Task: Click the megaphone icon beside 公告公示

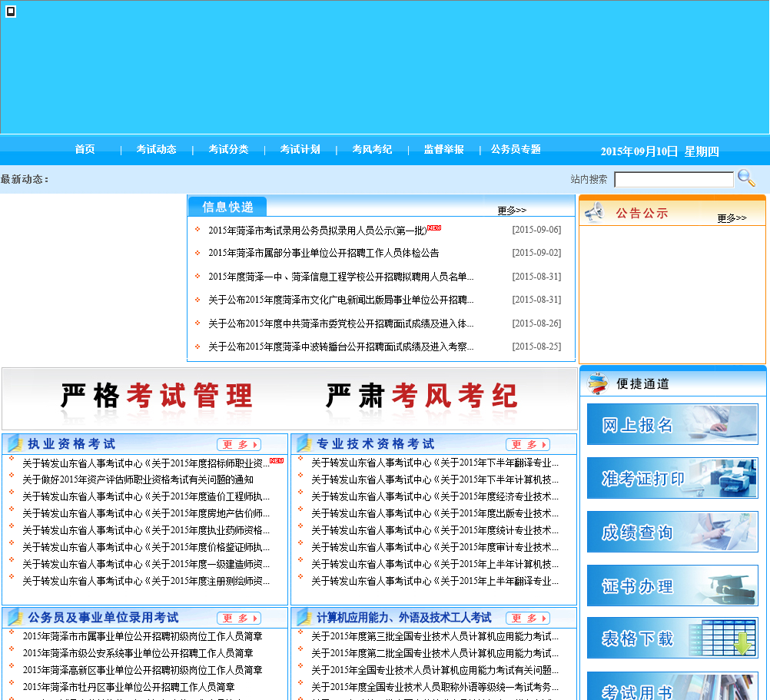Action: pyautogui.click(x=594, y=213)
